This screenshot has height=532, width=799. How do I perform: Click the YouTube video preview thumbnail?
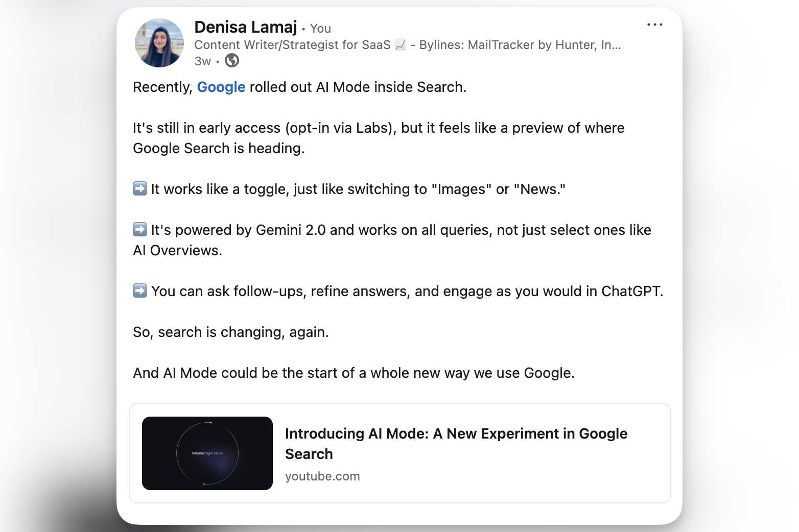click(x=207, y=453)
